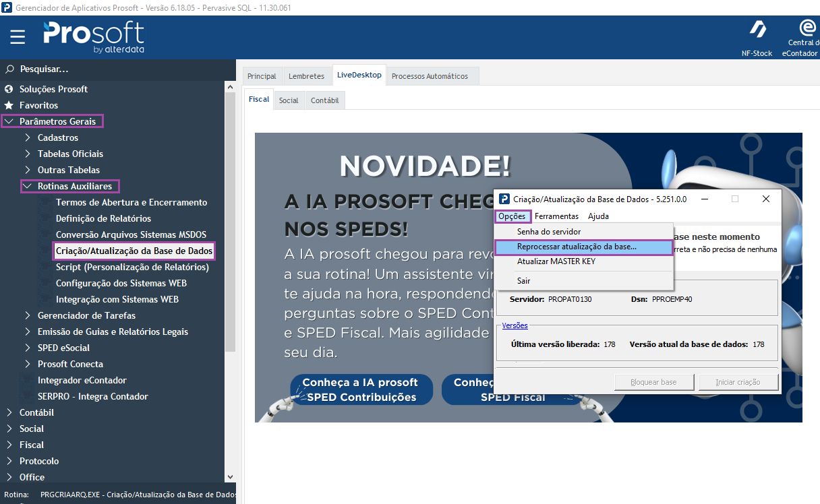Click the Pesquisar search field

[118, 69]
